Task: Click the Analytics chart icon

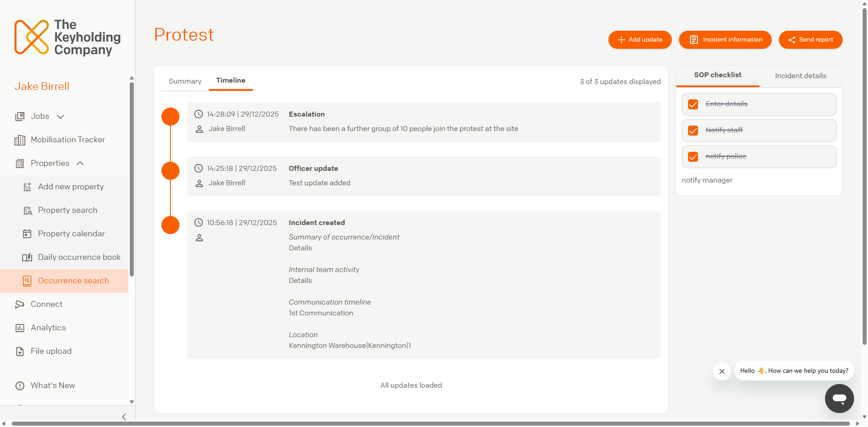Action: coord(20,328)
